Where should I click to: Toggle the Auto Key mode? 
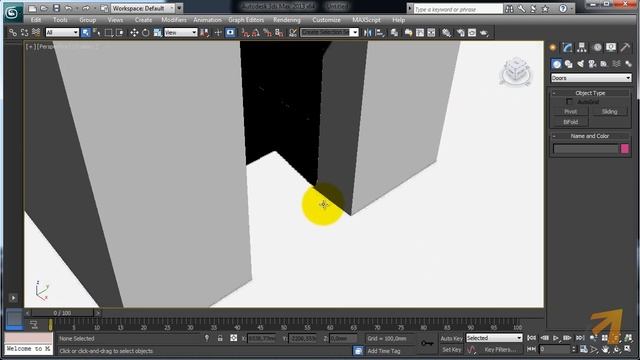451,338
